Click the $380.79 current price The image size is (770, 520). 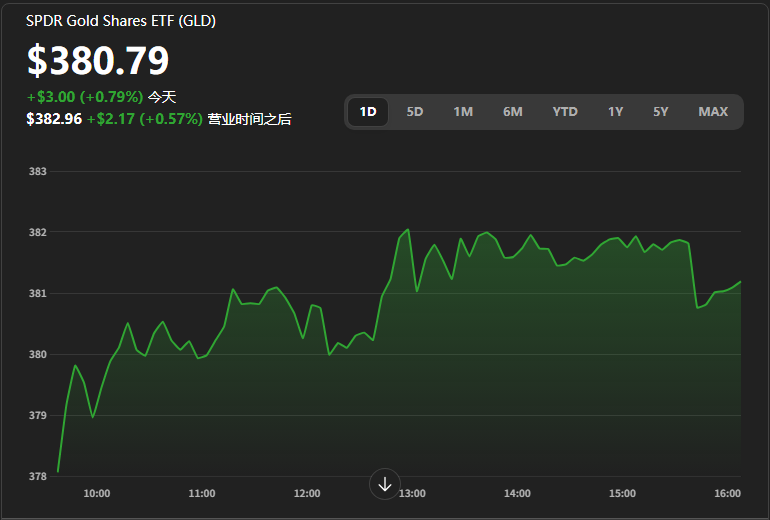pyautogui.click(x=98, y=61)
